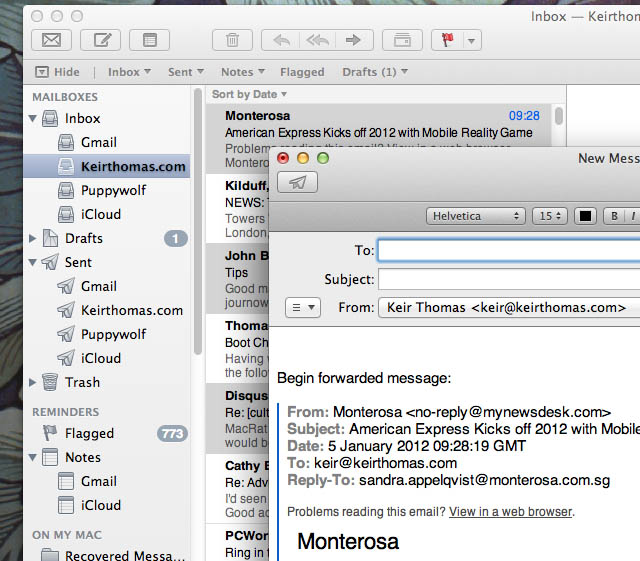640x561 pixels.
Task: Adjust font size 15 stepper
Action: pos(550,216)
